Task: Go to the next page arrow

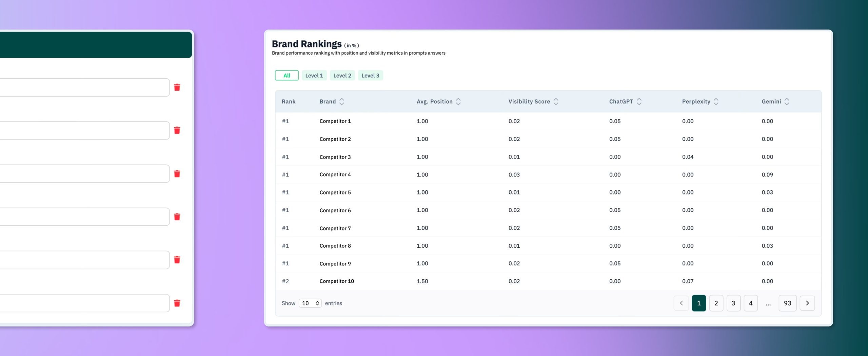Action: [x=807, y=303]
